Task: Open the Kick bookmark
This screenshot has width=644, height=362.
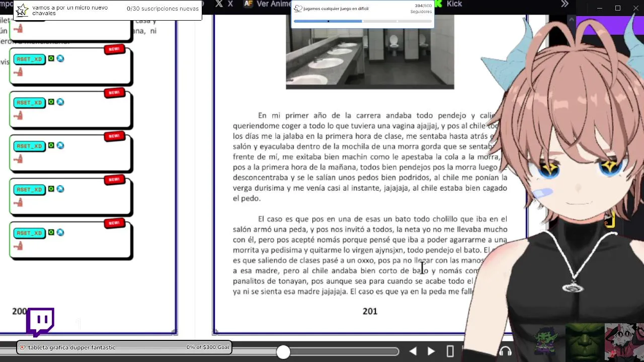Action: click(448, 4)
